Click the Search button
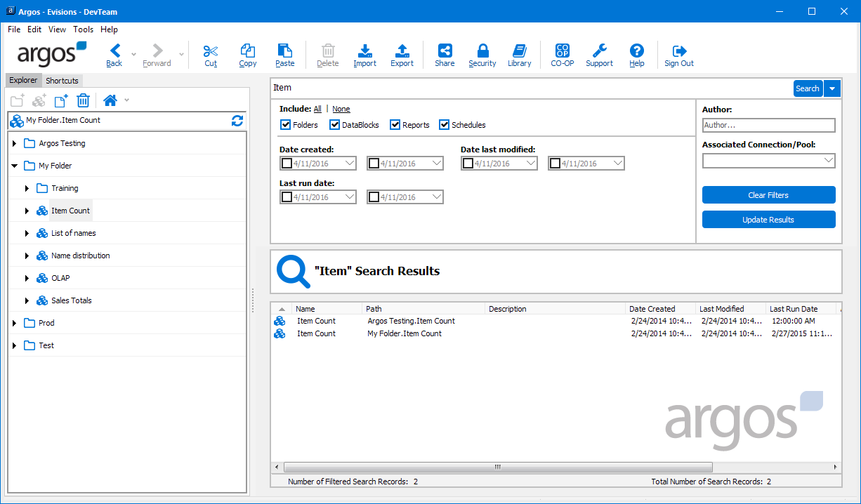The width and height of the screenshot is (861, 504). tap(808, 88)
